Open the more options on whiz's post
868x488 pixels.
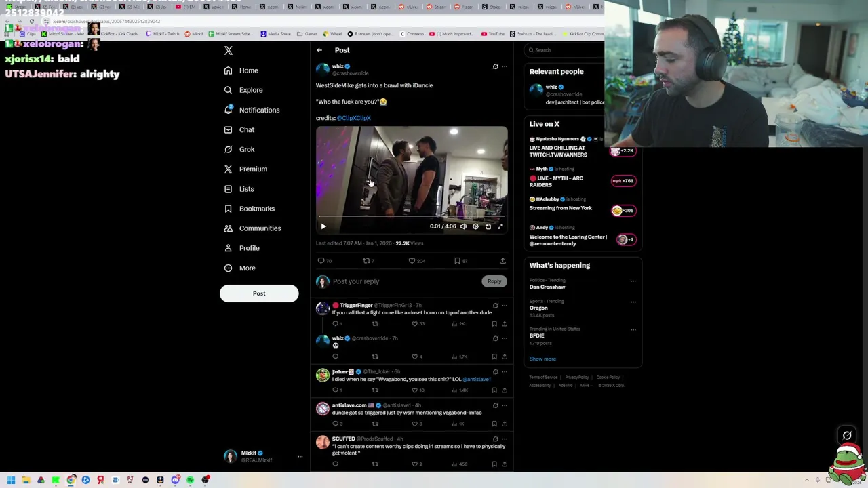click(505, 66)
